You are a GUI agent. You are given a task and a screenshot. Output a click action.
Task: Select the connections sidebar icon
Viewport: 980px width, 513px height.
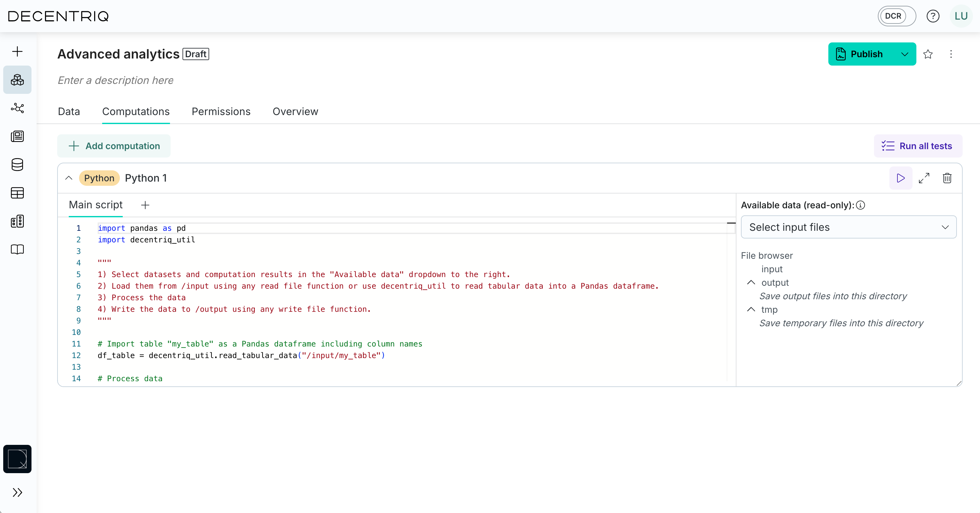pyautogui.click(x=17, y=108)
